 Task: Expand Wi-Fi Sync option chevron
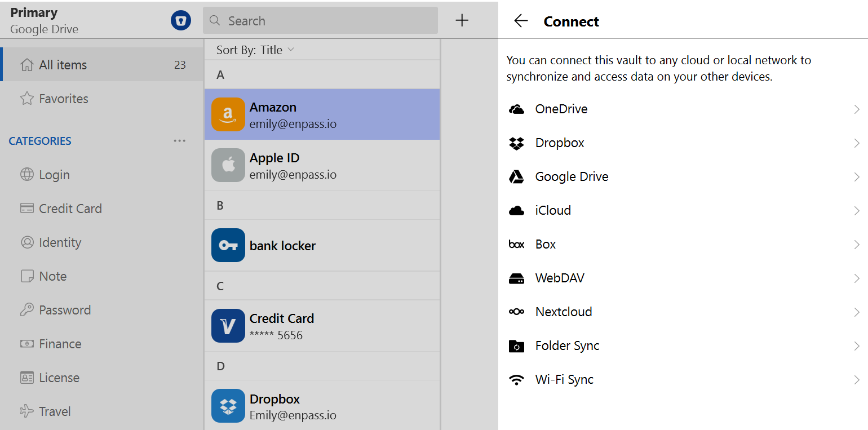[857, 380]
